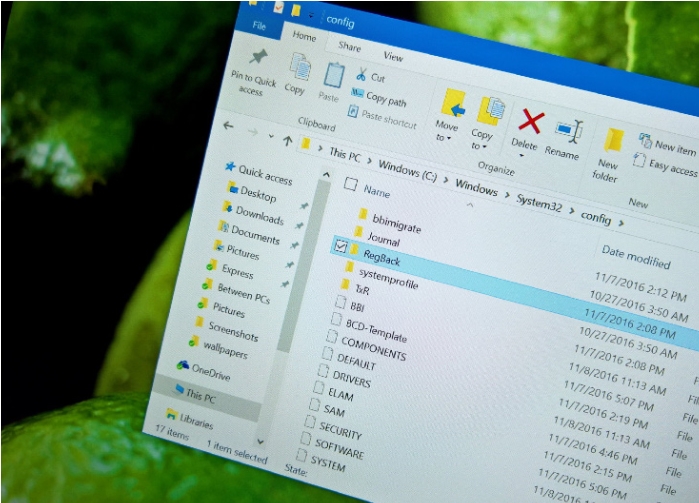
Task: Click the Forward navigation arrow
Action: 253,131
